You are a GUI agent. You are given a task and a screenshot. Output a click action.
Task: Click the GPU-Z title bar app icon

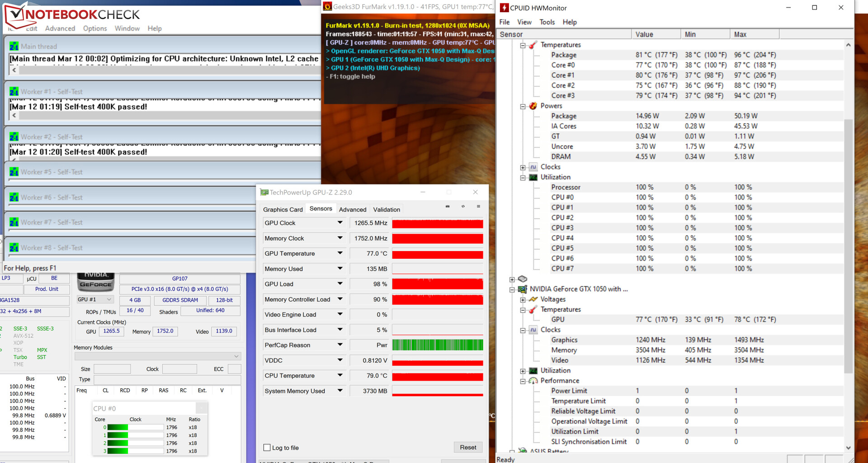click(264, 192)
